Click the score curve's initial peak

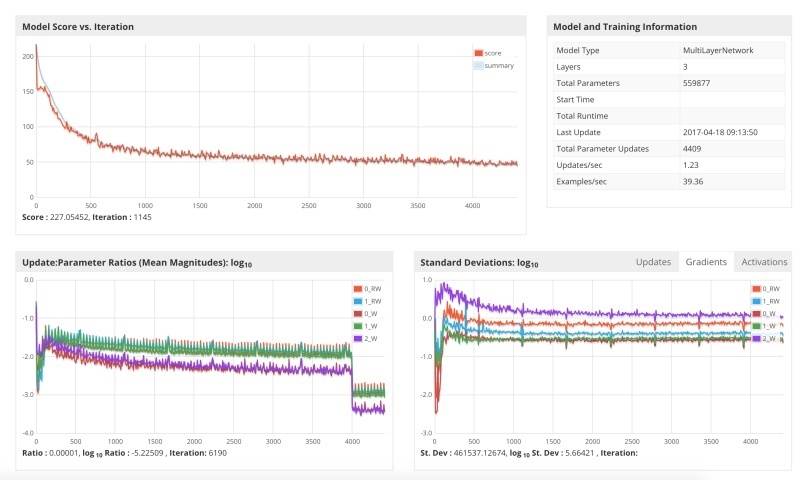tap(36, 46)
